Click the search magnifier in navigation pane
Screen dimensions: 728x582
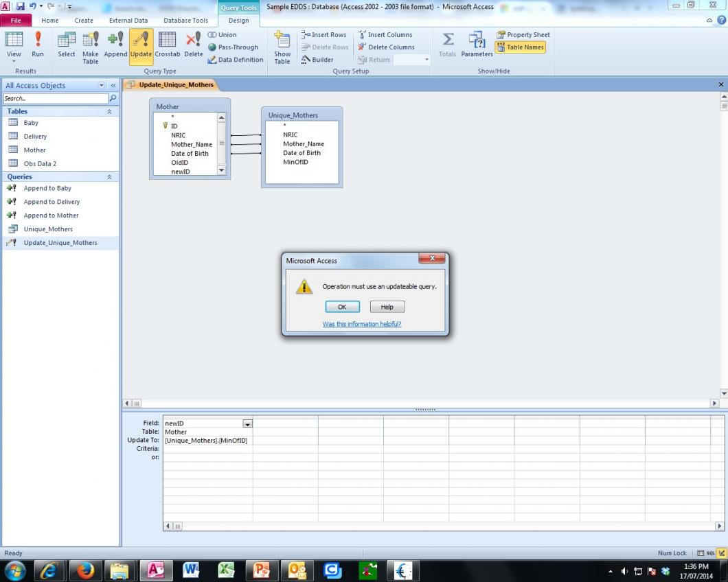point(113,98)
